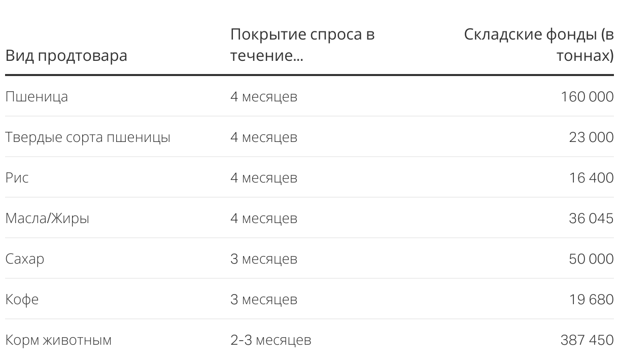Select the 36 045 stock value
Viewport: 619px width, 364px height.
591,219
